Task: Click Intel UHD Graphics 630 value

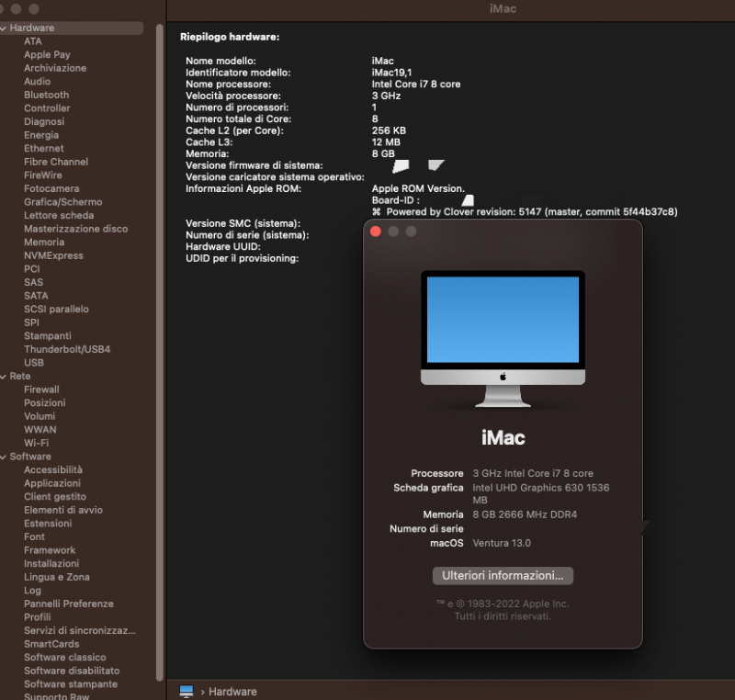Action: coord(540,494)
